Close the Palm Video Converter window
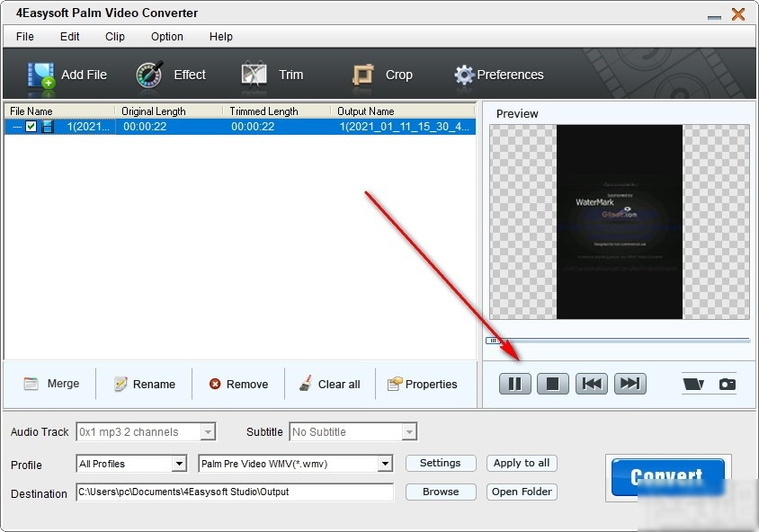Image resolution: width=759 pixels, height=532 pixels. (738, 14)
